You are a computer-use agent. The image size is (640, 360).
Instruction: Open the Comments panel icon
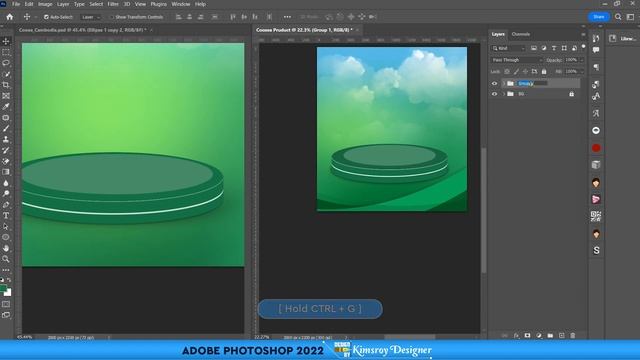point(596,50)
